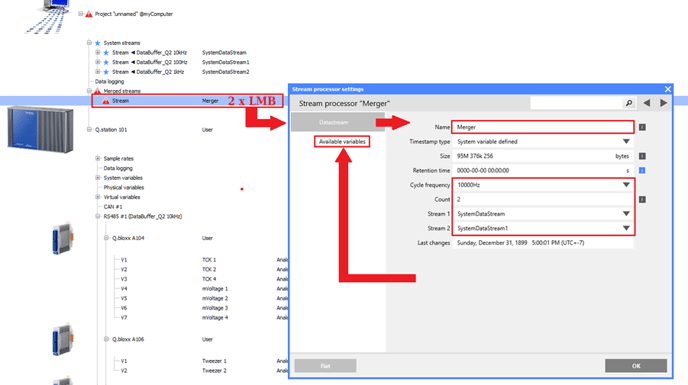The image size is (688, 385).
Task: Go to previous item with left arrow
Action: pos(647,103)
